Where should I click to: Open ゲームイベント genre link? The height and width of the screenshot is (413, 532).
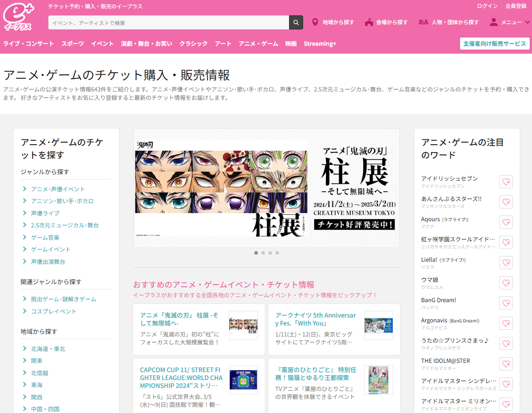click(51, 249)
